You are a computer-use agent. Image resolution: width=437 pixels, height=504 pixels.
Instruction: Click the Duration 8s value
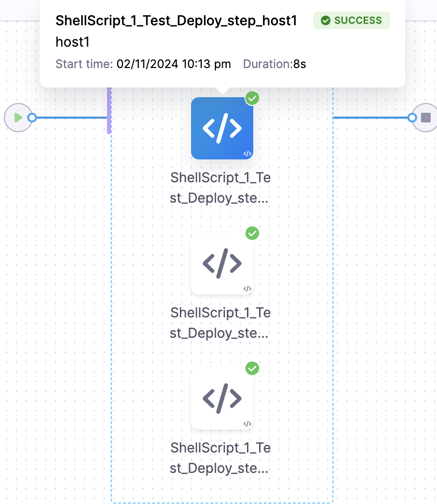299,64
